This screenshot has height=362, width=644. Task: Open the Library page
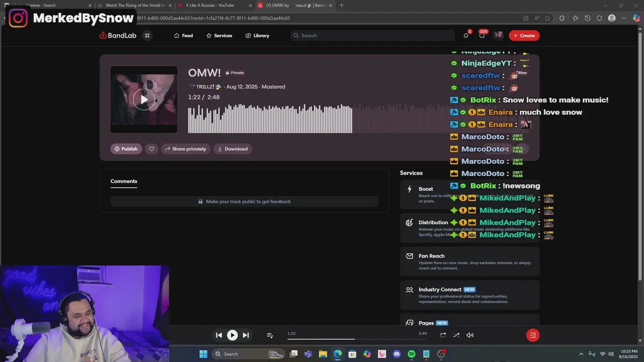[257, 36]
